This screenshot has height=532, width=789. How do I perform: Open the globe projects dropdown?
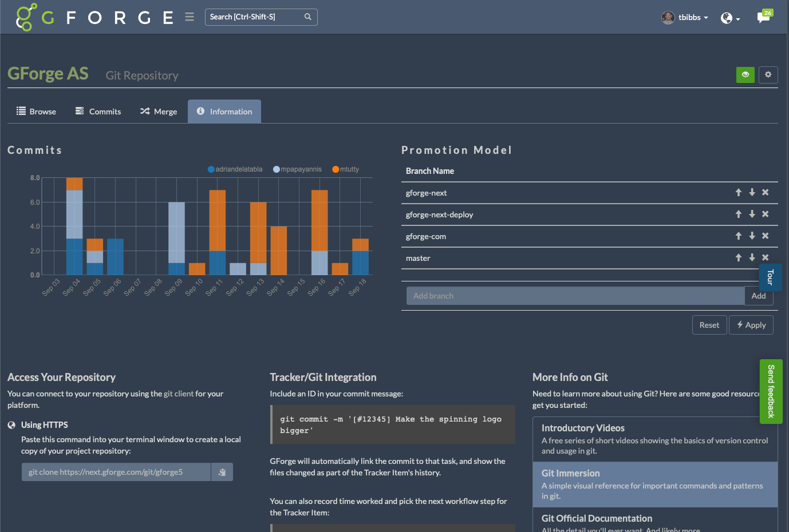coord(730,18)
